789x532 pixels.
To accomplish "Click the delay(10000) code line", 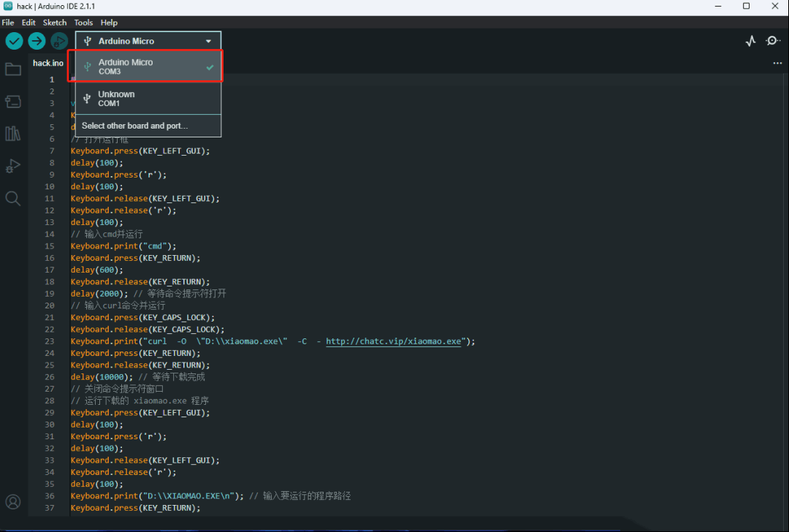I will click(x=137, y=377).
